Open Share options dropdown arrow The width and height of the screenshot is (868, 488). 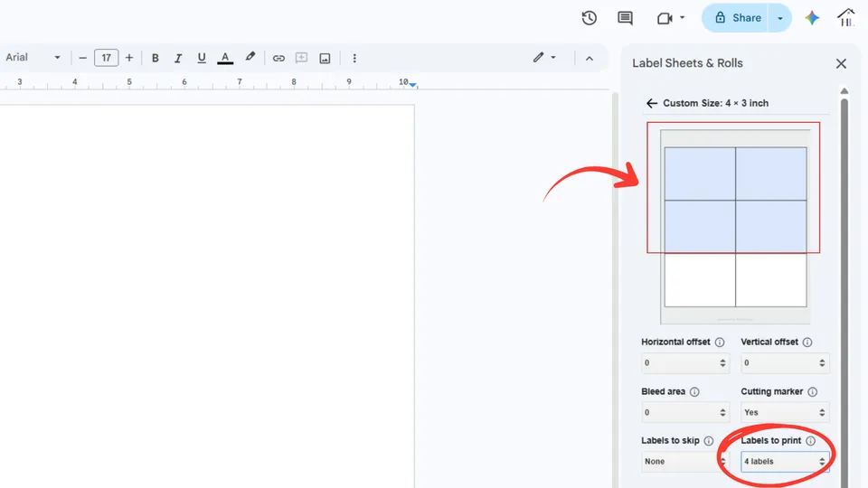point(780,18)
